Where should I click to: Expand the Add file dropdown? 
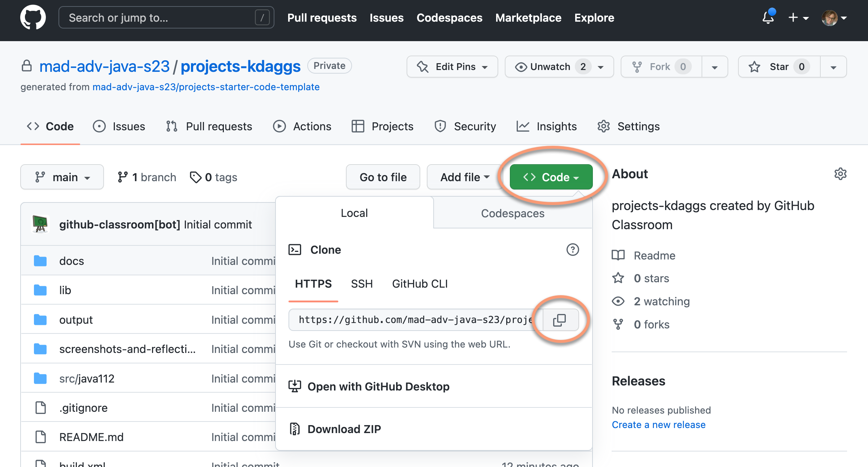coord(465,177)
